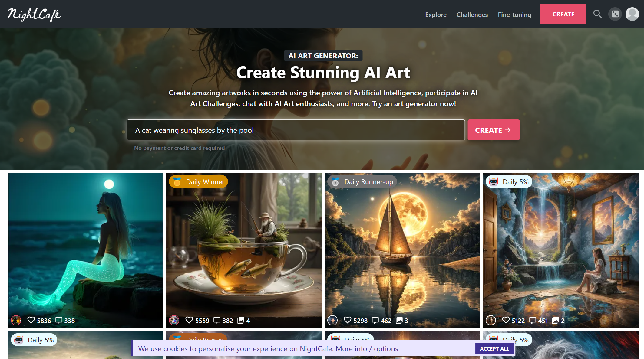Click the ACCEPT ALL cookies button
Screen dimensions: 644x359
click(494, 349)
